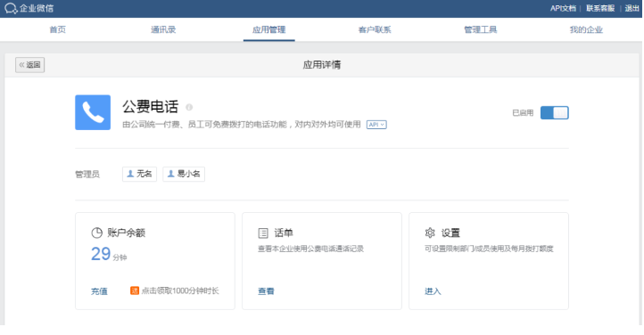Open the 我的企业 tab
Image resolution: width=644 pixels, height=335 pixels.
pyautogui.click(x=586, y=29)
